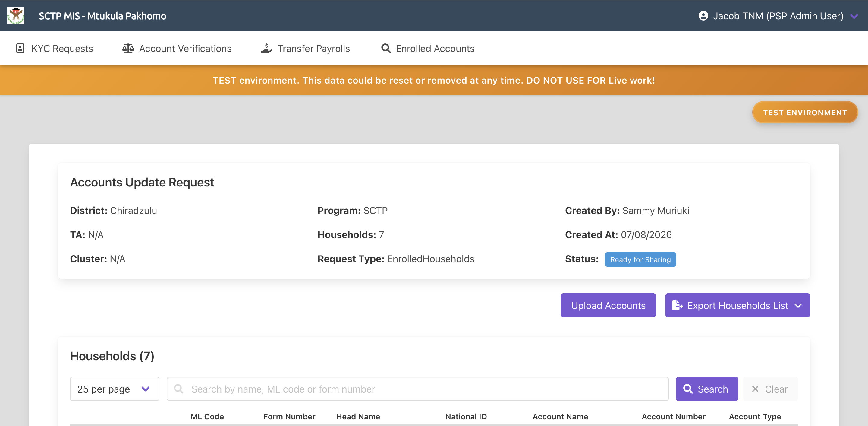868x426 pixels.
Task: Click the Account Type column header
Action: click(755, 417)
